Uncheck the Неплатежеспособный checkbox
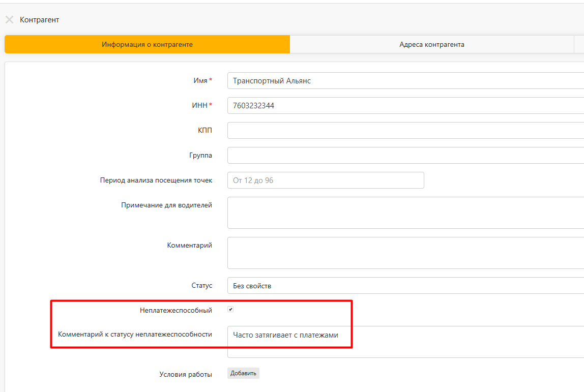The image size is (584, 392). click(231, 310)
